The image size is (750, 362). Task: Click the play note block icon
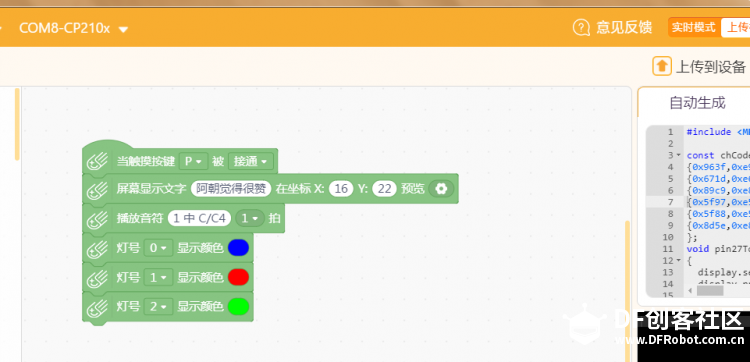tap(97, 219)
